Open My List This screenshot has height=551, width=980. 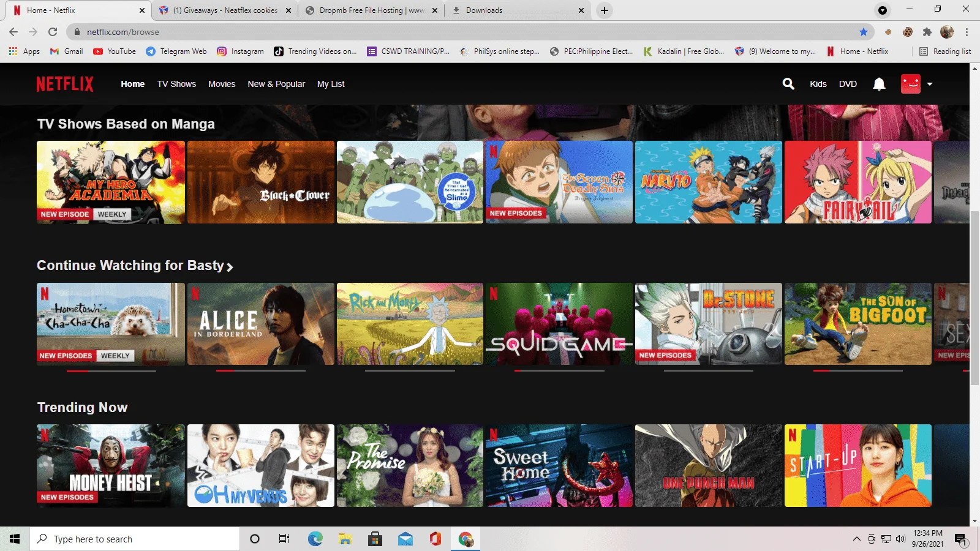(x=331, y=84)
